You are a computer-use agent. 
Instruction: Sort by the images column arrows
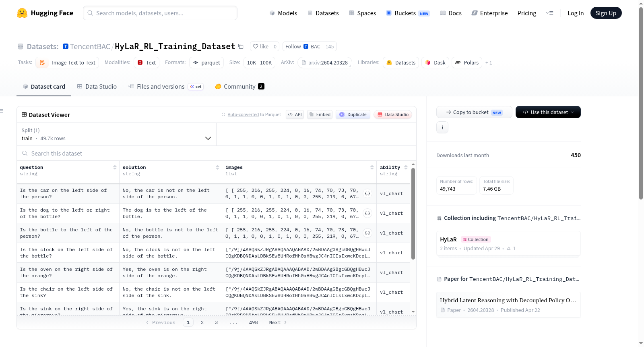click(372, 167)
